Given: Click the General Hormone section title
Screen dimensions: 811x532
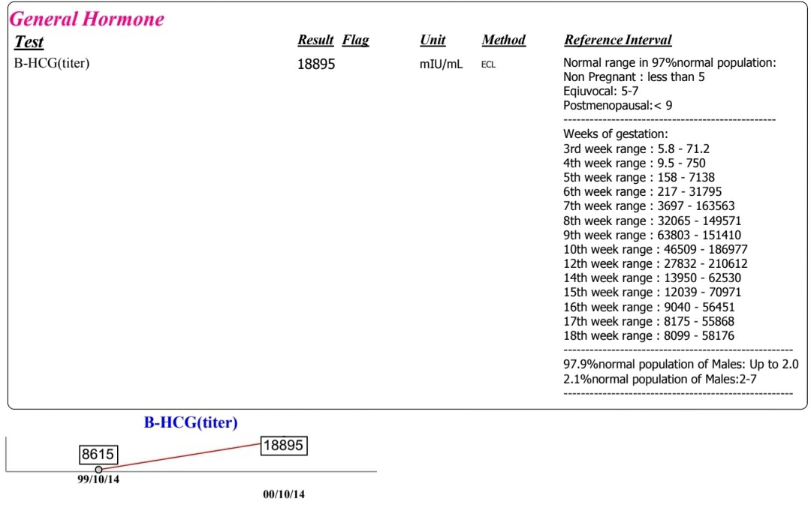Looking at the screenshot, I should pos(87,19).
